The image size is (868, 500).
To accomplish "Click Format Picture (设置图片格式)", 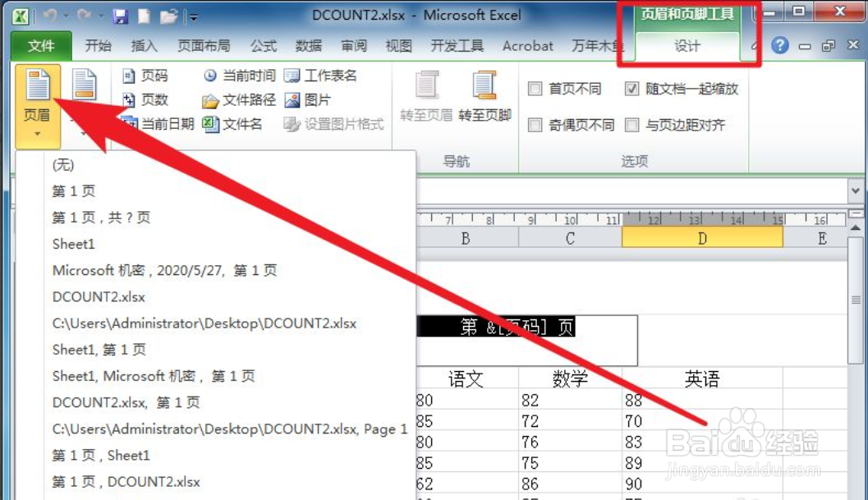I will 333,124.
